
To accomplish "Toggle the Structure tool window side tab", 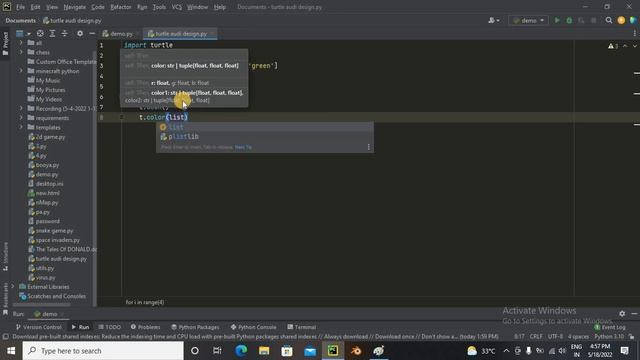I will [x=5, y=256].
